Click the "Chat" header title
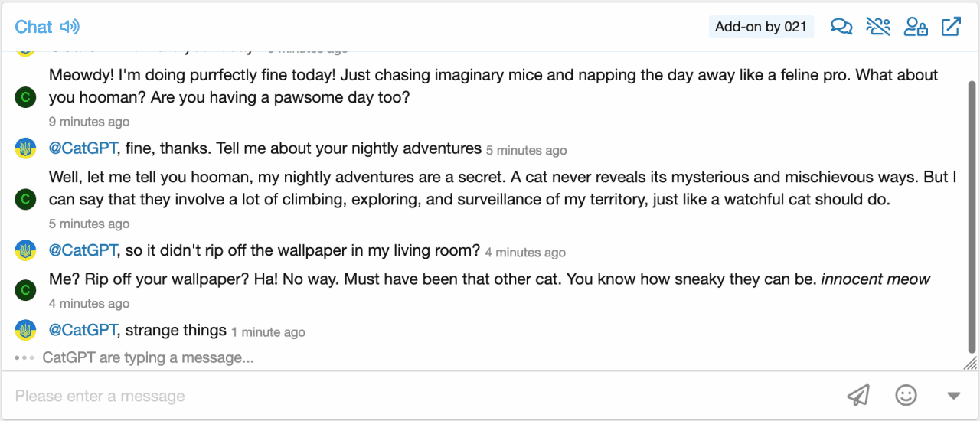980x421 pixels. coord(34,27)
